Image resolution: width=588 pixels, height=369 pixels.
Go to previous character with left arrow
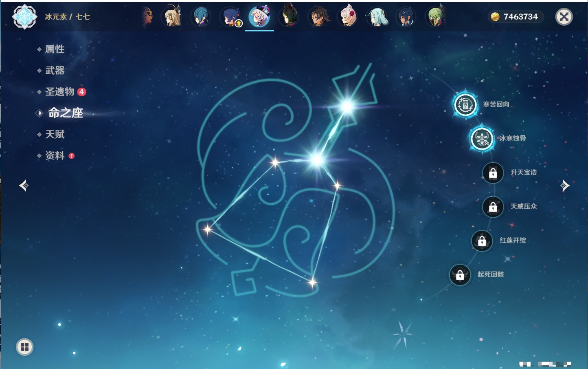pyautogui.click(x=24, y=186)
